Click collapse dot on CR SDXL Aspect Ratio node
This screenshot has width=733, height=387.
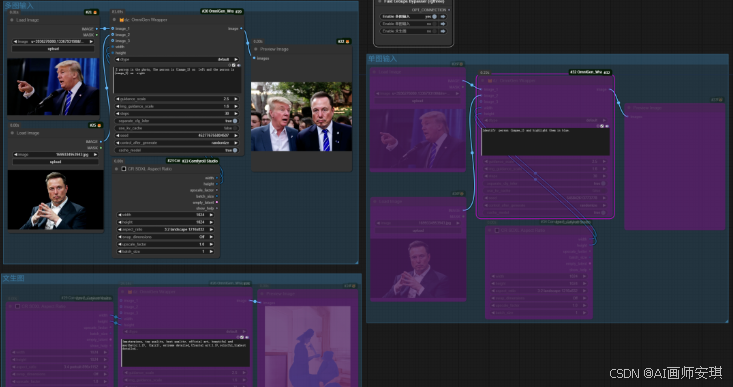[117, 169]
